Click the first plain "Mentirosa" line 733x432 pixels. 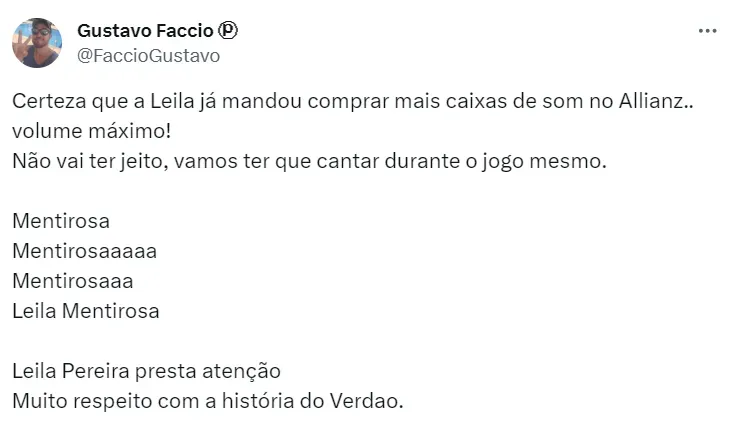pyautogui.click(x=61, y=220)
